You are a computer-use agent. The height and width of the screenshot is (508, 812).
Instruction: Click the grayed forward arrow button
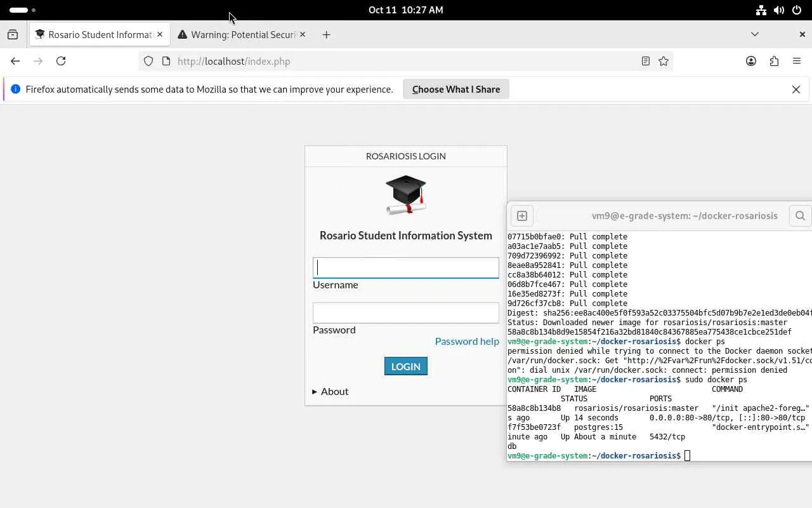(x=38, y=61)
